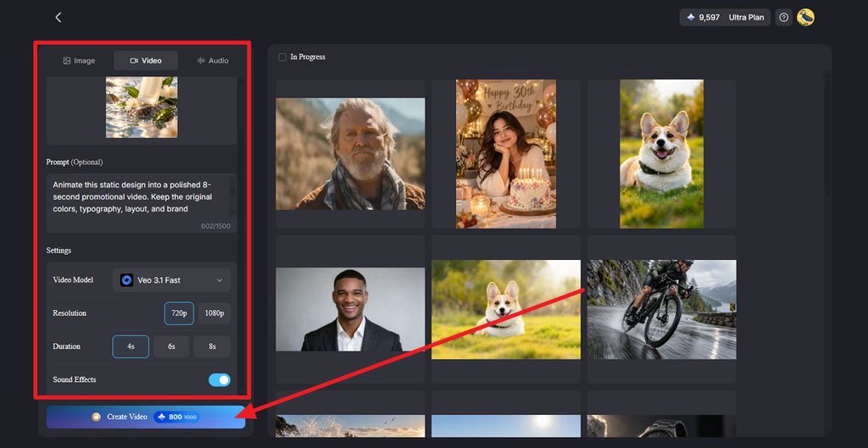The height and width of the screenshot is (448, 868).
Task: Switch to the Image tab
Action: (79, 61)
